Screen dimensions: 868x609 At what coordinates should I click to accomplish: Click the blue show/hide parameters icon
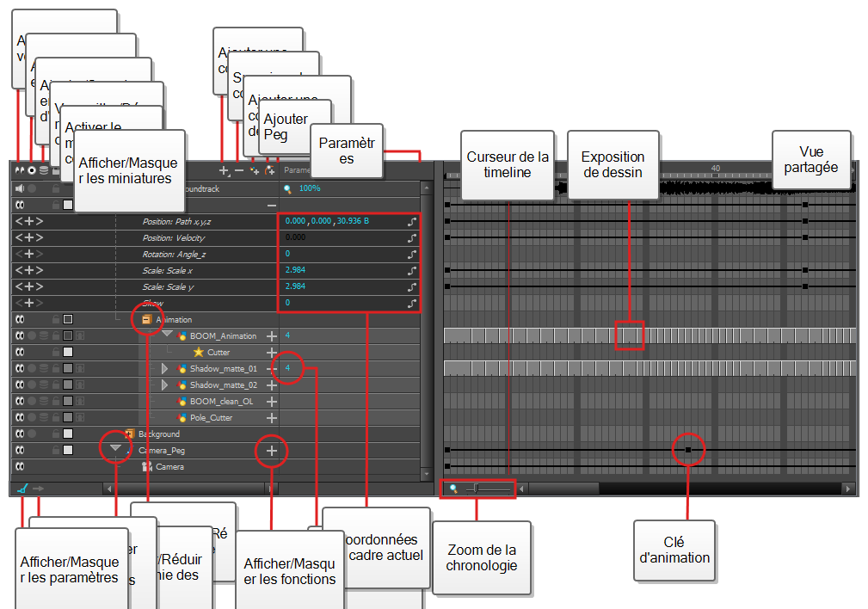(x=22, y=489)
